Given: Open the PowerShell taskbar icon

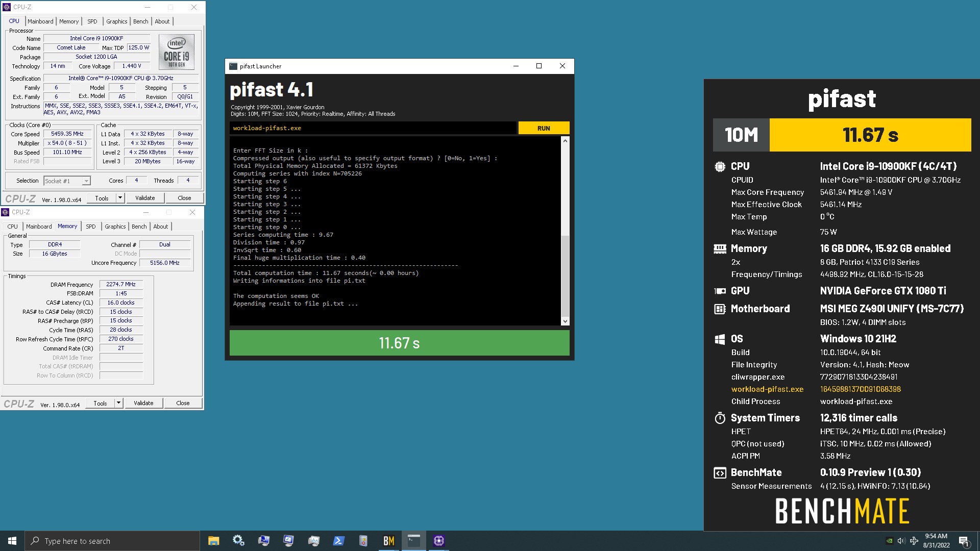Looking at the screenshot, I should (339, 541).
